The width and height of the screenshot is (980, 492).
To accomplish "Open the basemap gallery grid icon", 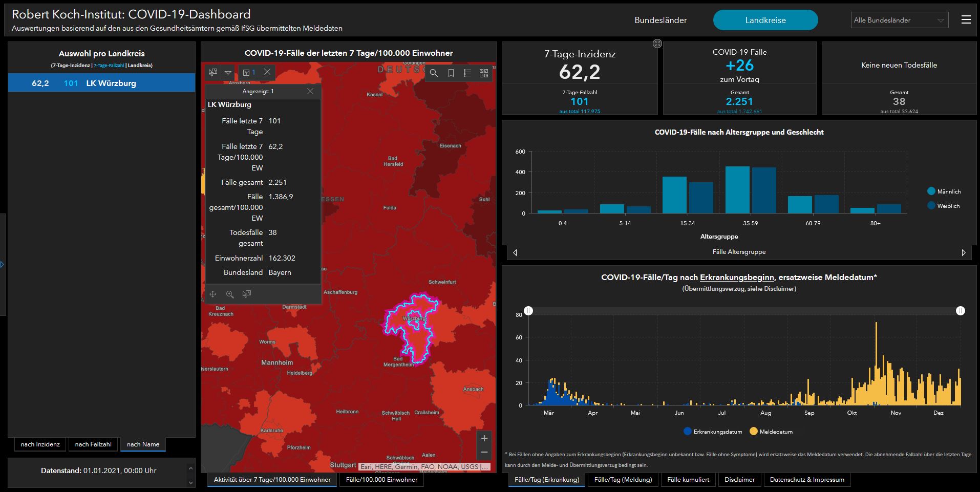I will [x=484, y=73].
